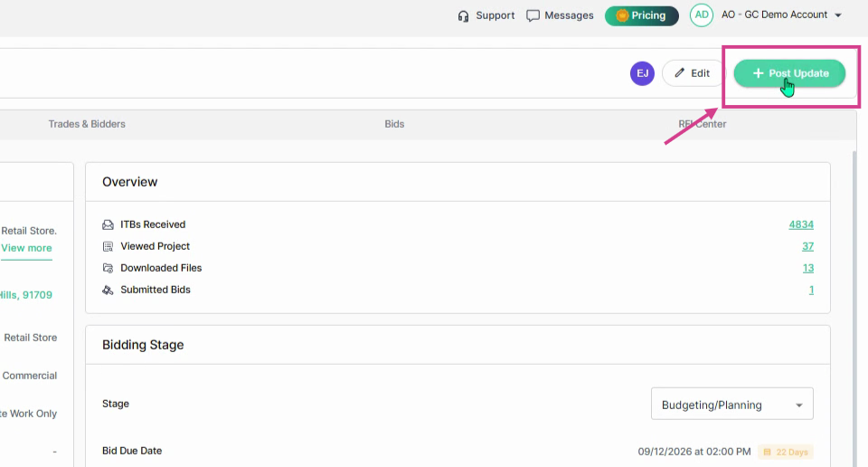Click the Overview heading
The image size is (868, 467).
point(129,182)
